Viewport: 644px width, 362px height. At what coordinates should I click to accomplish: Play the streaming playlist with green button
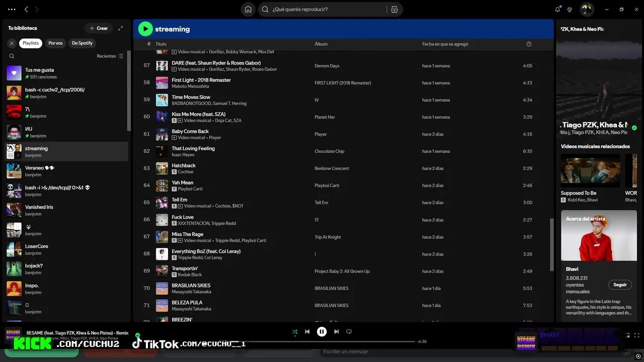(145, 29)
